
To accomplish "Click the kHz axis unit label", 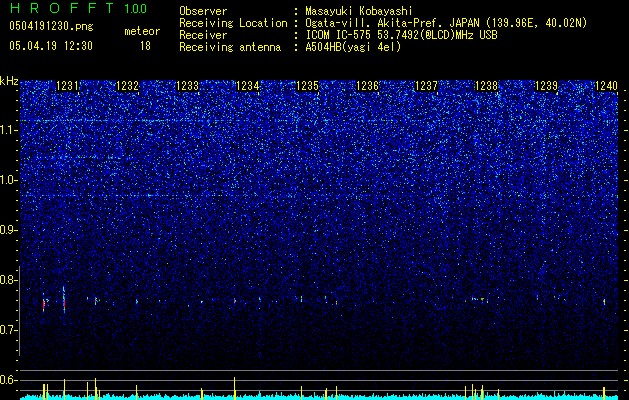I will point(9,81).
